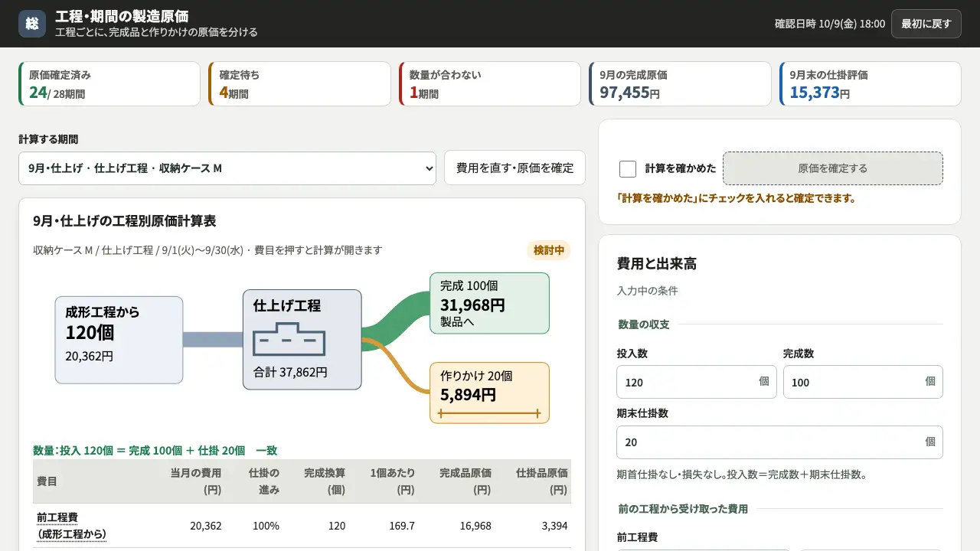Click the 成形工程から 120個 box
The height and width of the screenshot is (551, 980).
pyautogui.click(x=119, y=340)
